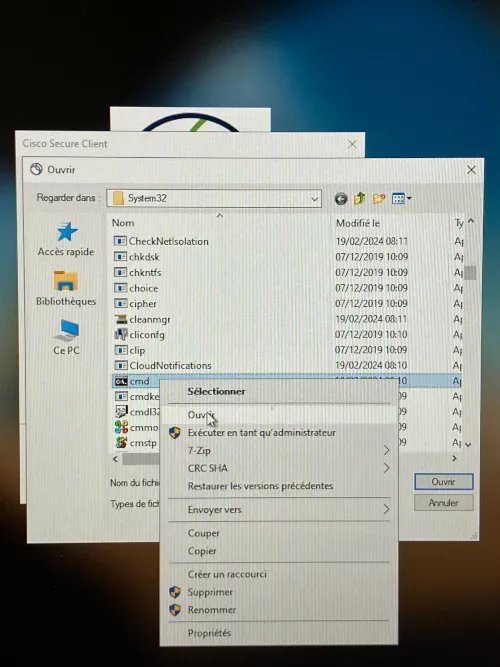Select chkdsk file icon
This screenshot has width=500, height=667.
(120, 257)
